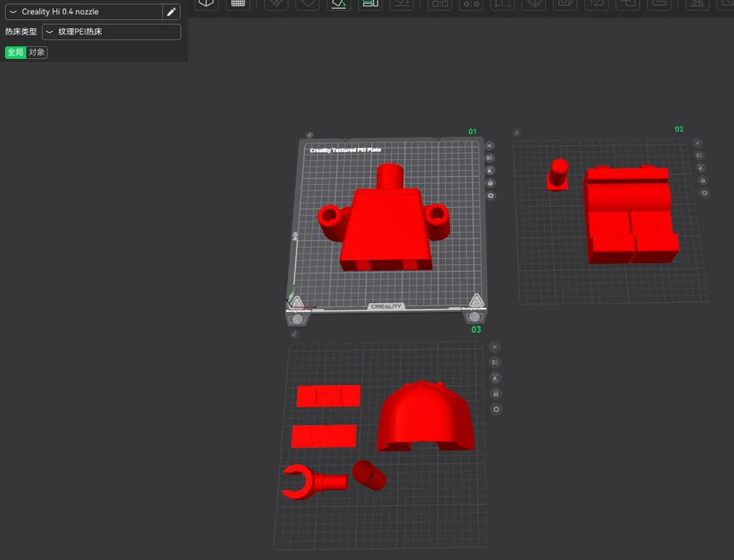
Task: Click the add plate grid icon in top toolbar
Action: pyautogui.click(x=238, y=4)
